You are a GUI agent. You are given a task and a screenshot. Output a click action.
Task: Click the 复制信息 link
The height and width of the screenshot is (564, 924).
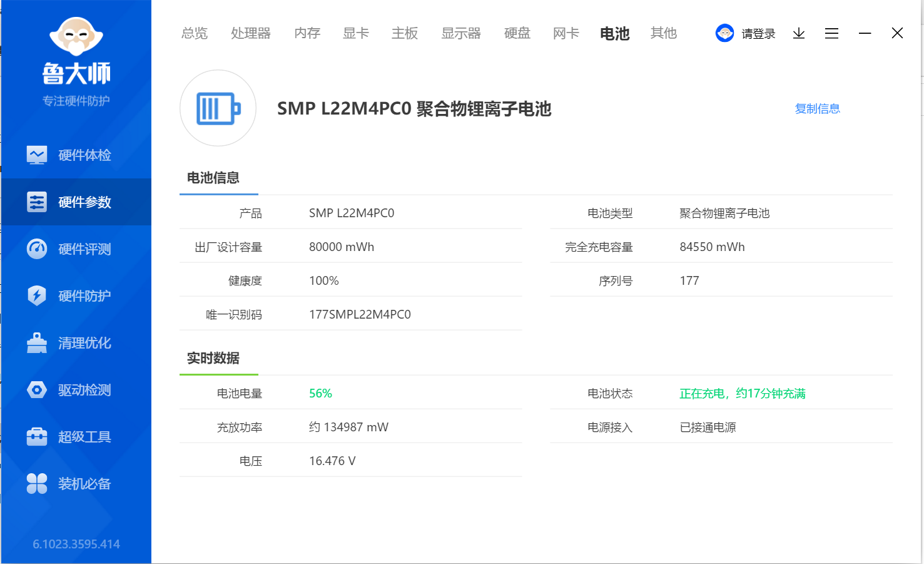click(x=817, y=109)
